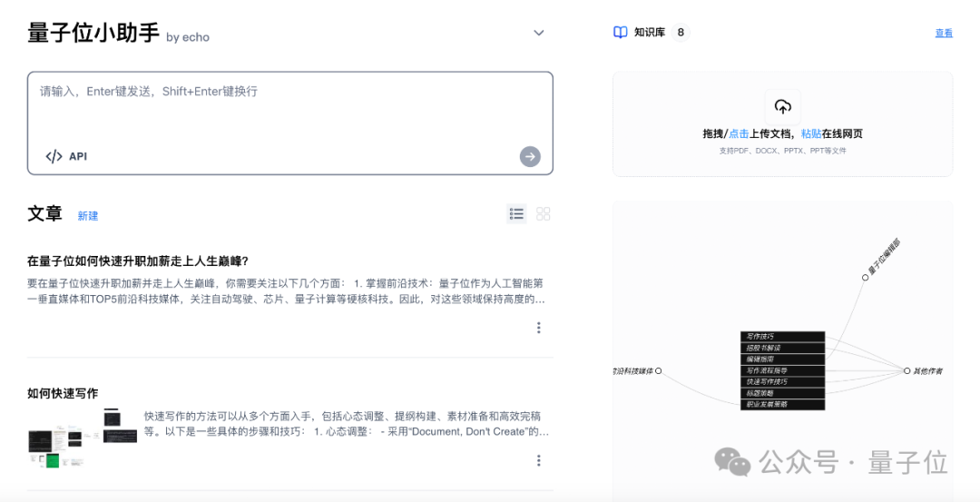Viewport: 980px width, 502px height.
Task: Click the 点击 upload document link
Action: 738,133
